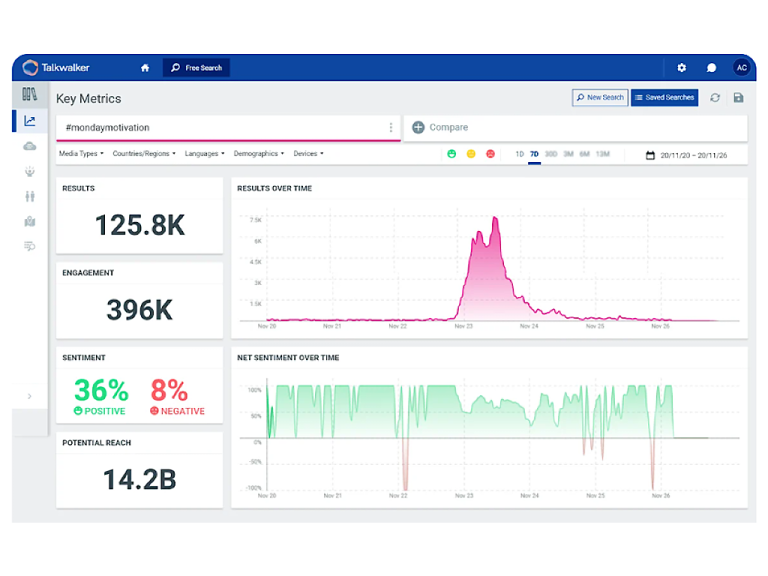Click the save disk icon
The image size is (768, 576).
pyautogui.click(x=738, y=98)
